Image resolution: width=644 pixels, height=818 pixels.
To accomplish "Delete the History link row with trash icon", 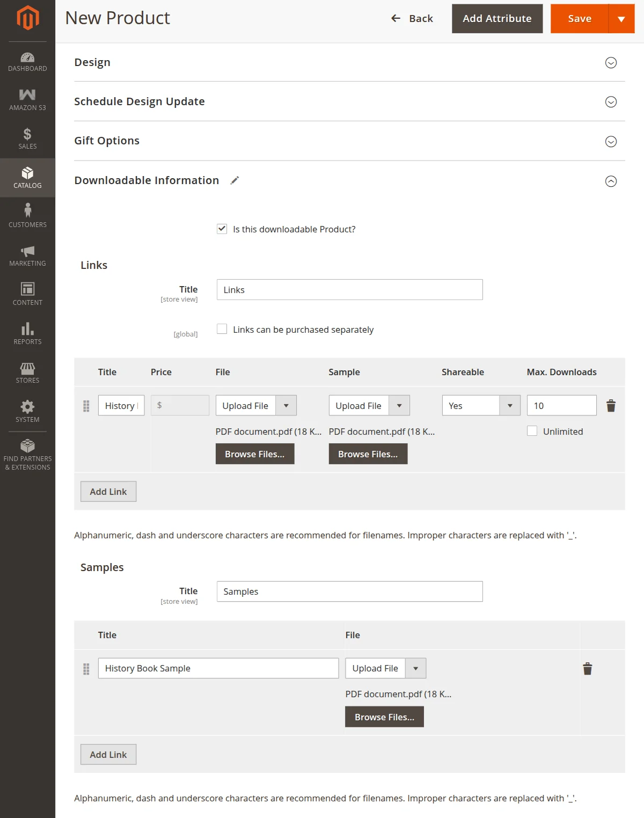I will pos(611,406).
